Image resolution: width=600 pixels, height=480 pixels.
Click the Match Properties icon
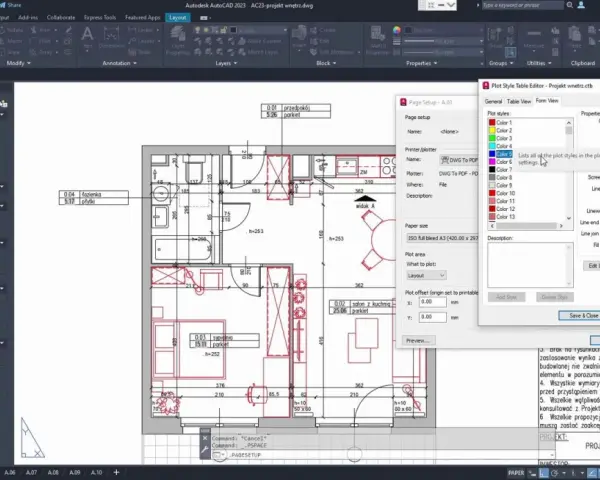[378, 40]
